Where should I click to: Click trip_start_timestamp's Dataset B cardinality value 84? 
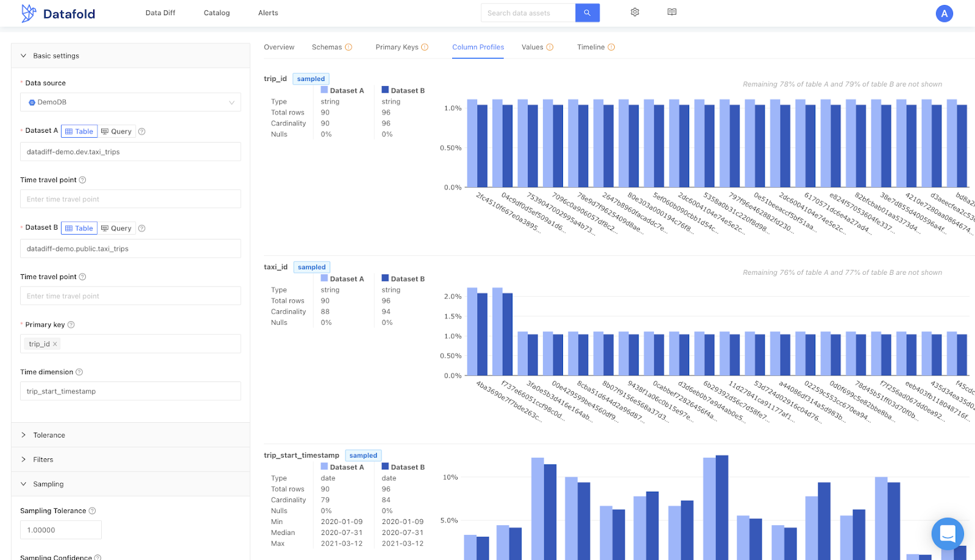coord(386,500)
